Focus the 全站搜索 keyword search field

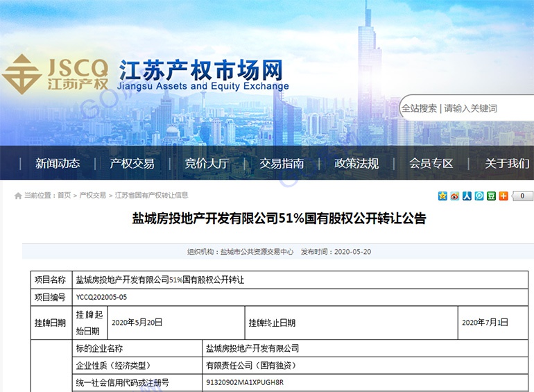click(467, 108)
